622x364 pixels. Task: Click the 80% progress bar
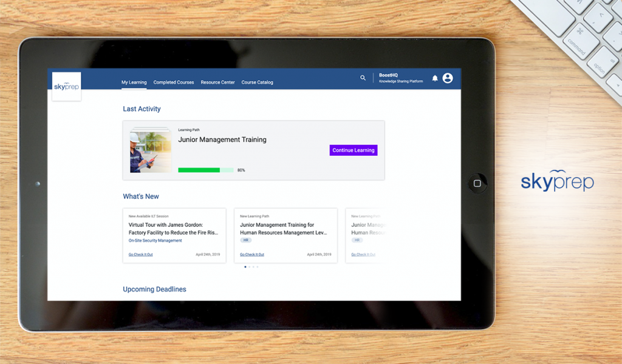[205, 170]
